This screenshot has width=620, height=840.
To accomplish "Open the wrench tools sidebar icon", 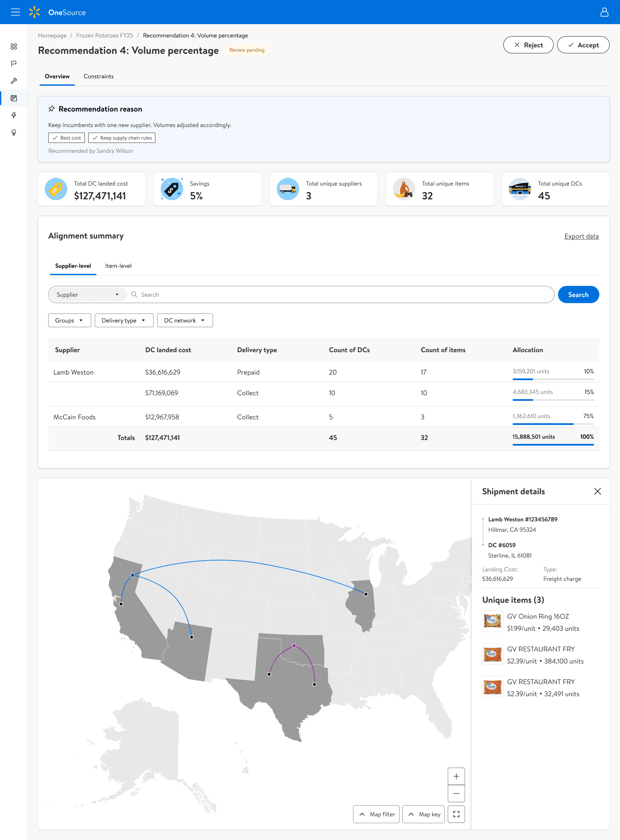I will (14, 81).
